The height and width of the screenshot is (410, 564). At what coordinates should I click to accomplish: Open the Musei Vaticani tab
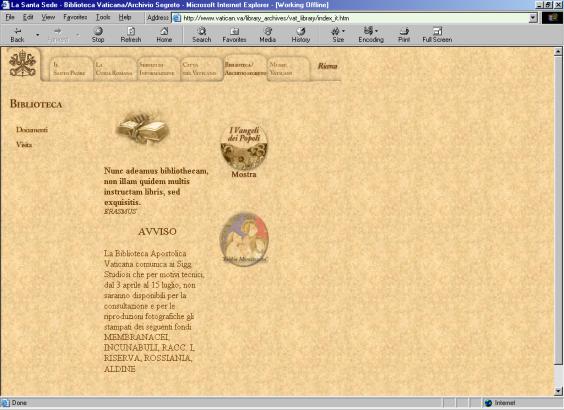pos(288,68)
